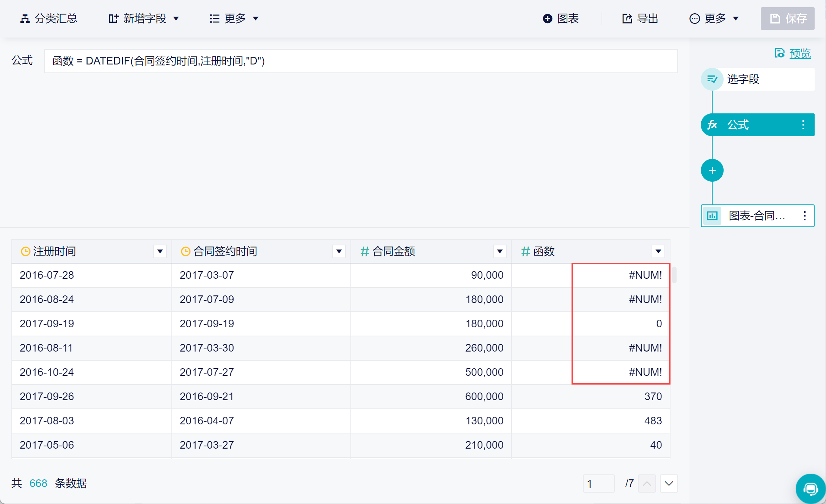The width and height of the screenshot is (826, 504).
Task: Open the 函数 column dropdown arrow
Action: click(658, 251)
